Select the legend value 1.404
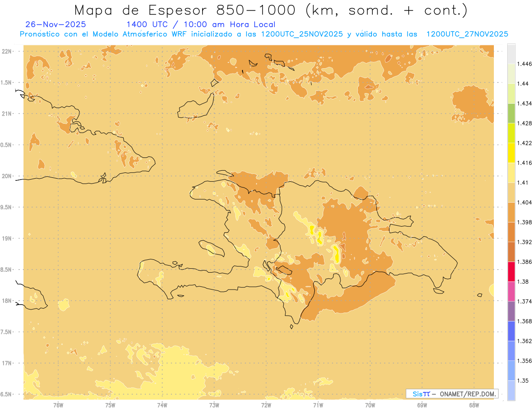532x411 pixels. click(x=524, y=202)
